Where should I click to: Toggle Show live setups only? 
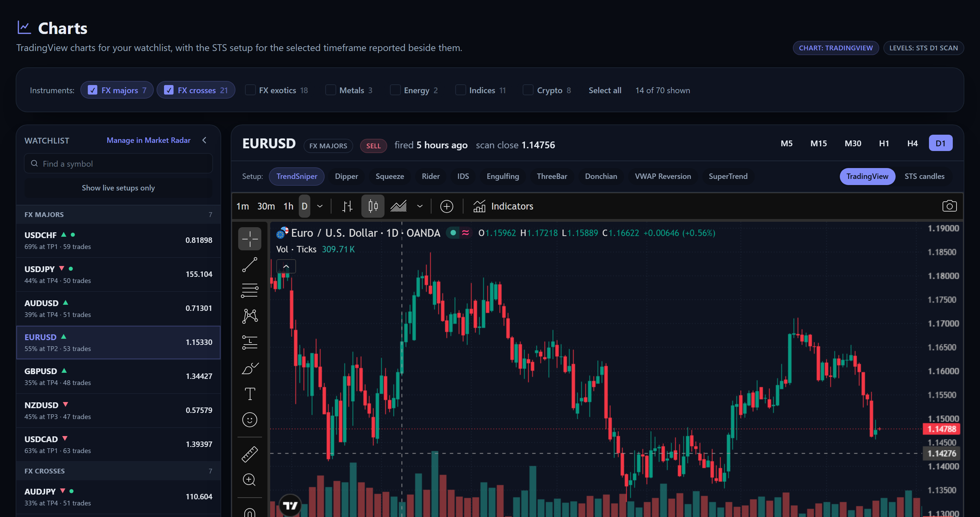coord(118,188)
